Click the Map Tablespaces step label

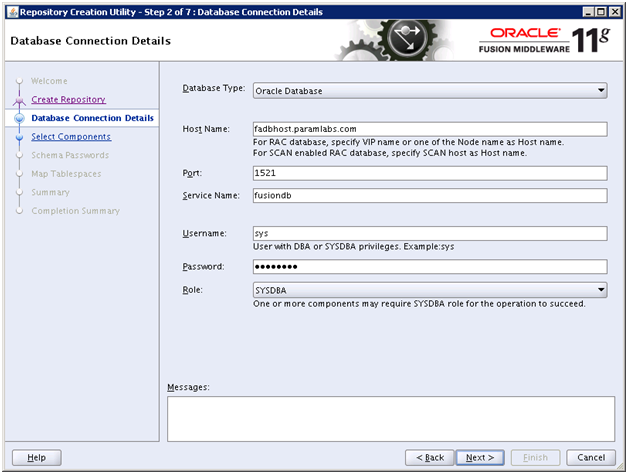66,174
